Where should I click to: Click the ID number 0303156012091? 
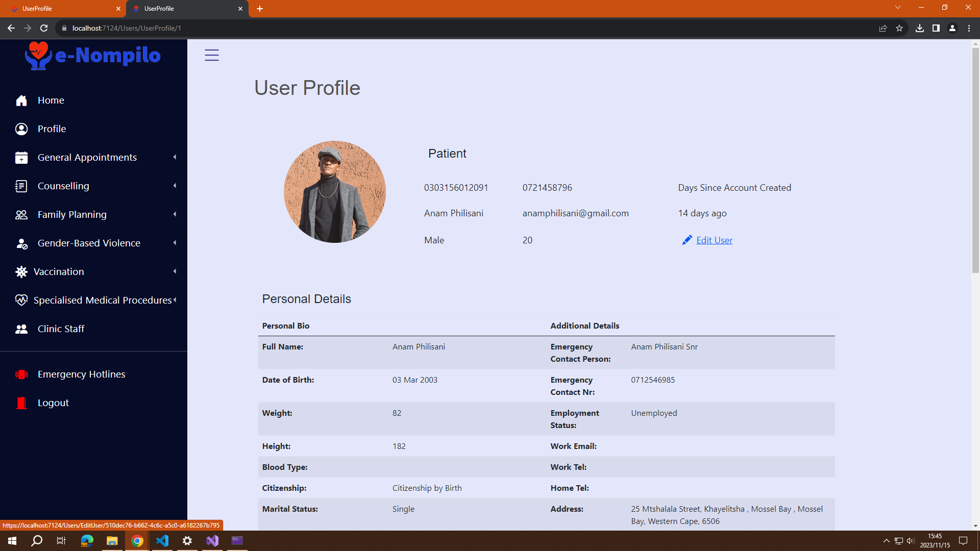point(456,188)
